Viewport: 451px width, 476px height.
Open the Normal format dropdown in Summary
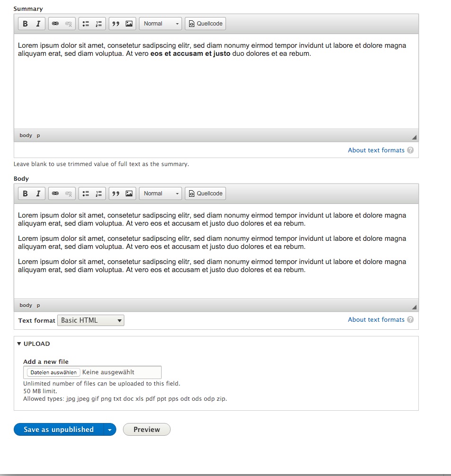point(160,24)
